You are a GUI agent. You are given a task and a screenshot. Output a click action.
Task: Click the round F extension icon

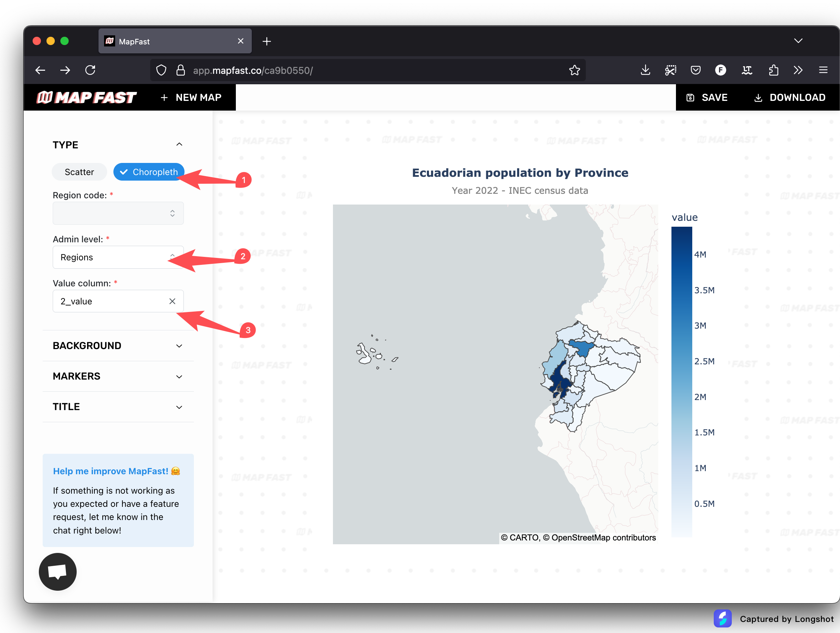(720, 70)
